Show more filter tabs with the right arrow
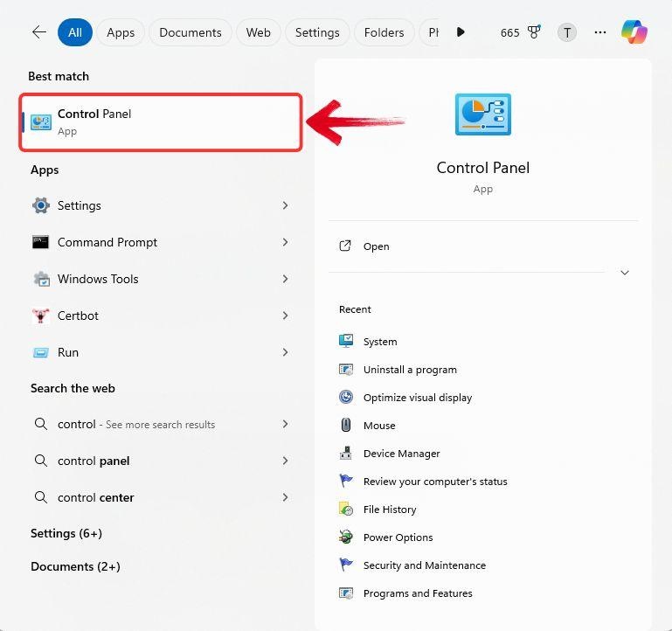Image resolution: width=672 pixels, height=631 pixels. tap(461, 32)
